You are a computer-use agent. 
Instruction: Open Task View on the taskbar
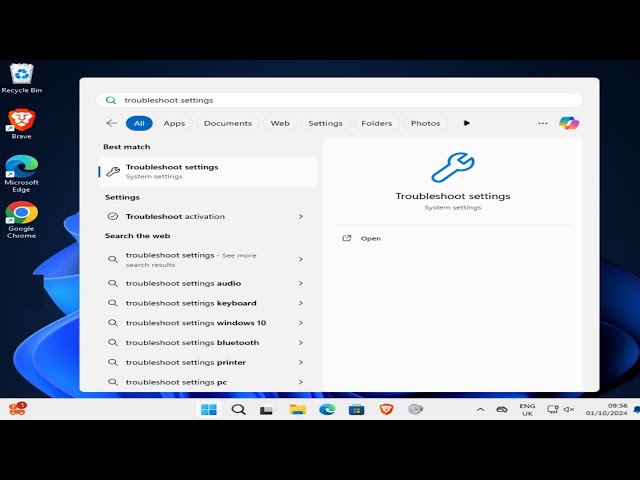(x=267, y=409)
